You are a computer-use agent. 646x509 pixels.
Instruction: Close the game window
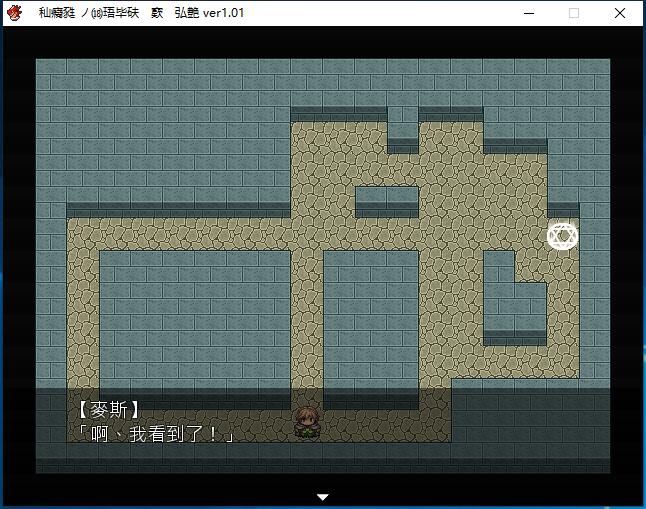click(621, 13)
